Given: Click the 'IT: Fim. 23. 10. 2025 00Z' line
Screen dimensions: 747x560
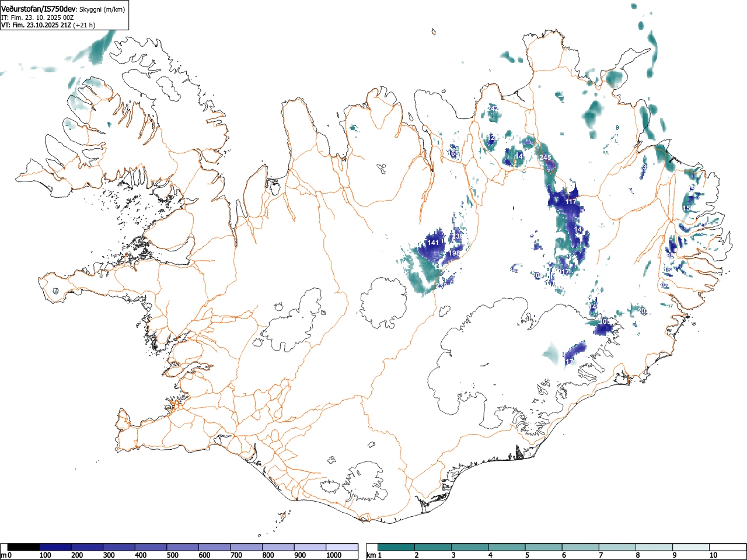Looking at the screenshot, I should pos(37,17).
